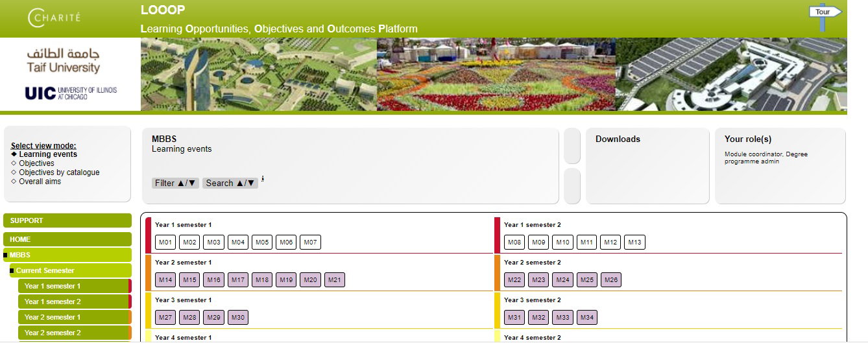Go to the HOME menu item
Screen dimensions: 868x343
67,239
